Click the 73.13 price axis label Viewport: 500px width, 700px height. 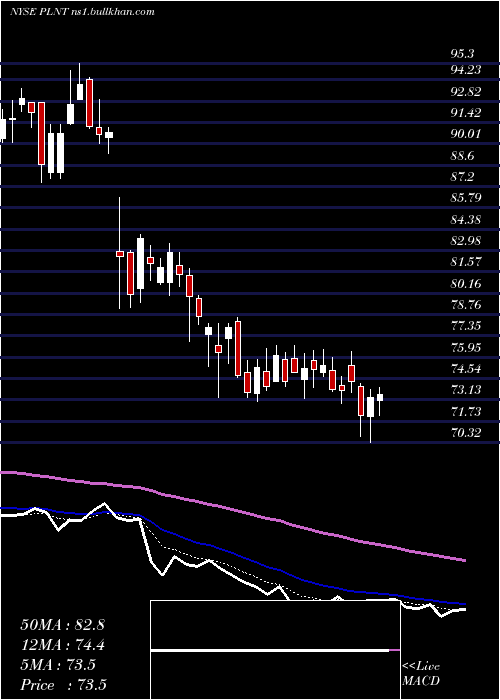[466, 390]
